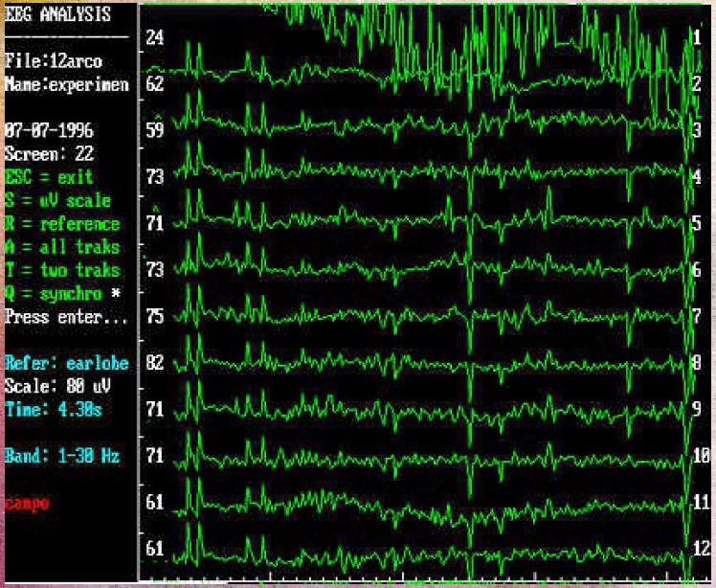Screen dimensions: 716x588
Task: Activate the 'A = all traks' option
Action: (x=62, y=247)
